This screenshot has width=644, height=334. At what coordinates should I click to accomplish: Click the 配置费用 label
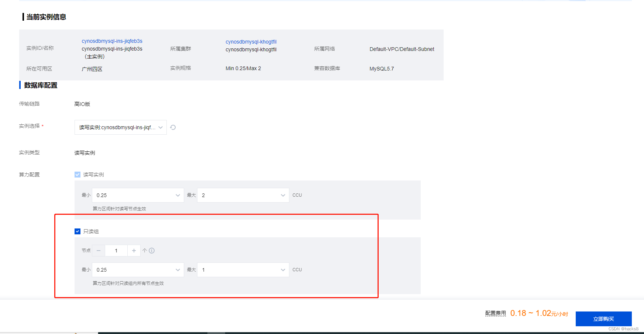pyautogui.click(x=496, y=313)
